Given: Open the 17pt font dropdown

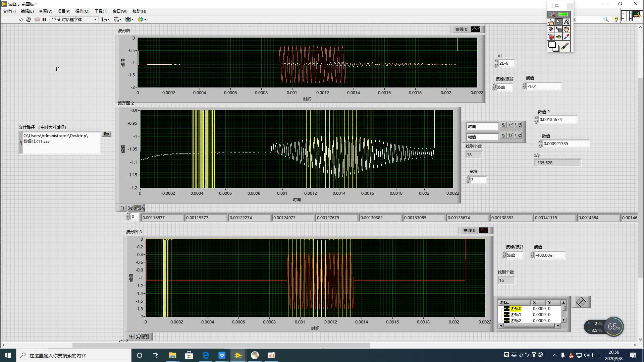Looking at the screenshot, I should coord(74,19).
